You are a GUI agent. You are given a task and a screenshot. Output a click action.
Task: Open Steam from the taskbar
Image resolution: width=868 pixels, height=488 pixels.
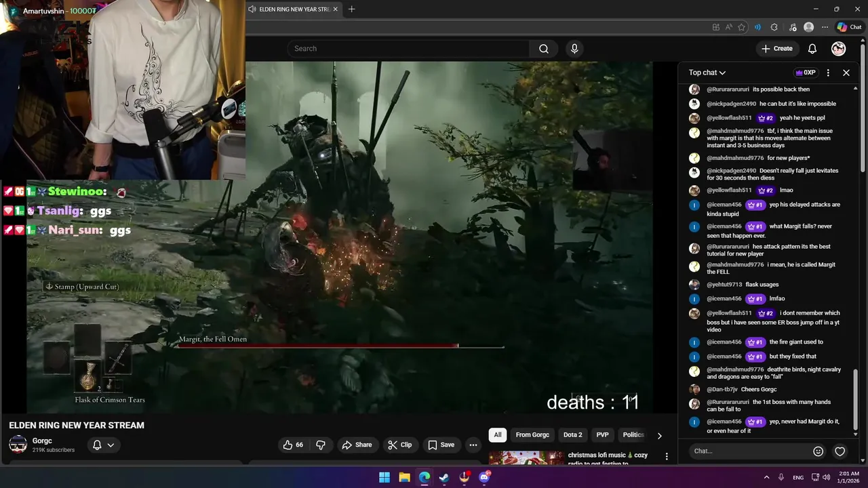tap(444, 477)
